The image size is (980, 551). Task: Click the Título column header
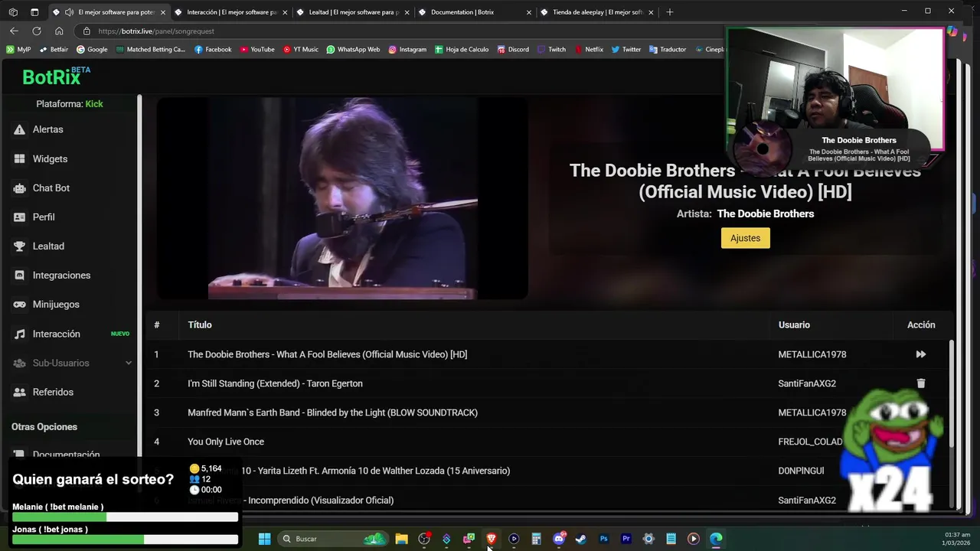coord(199,324)
